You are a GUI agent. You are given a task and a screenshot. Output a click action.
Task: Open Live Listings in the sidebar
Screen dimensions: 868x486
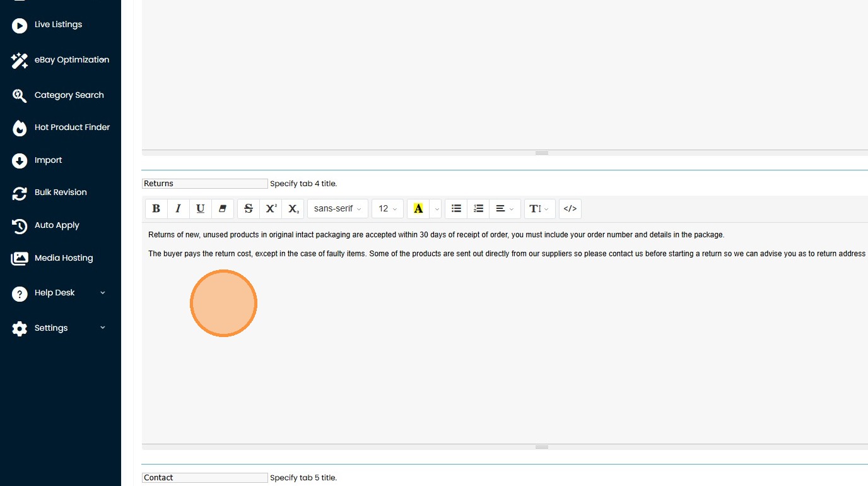tap(58, 25)
